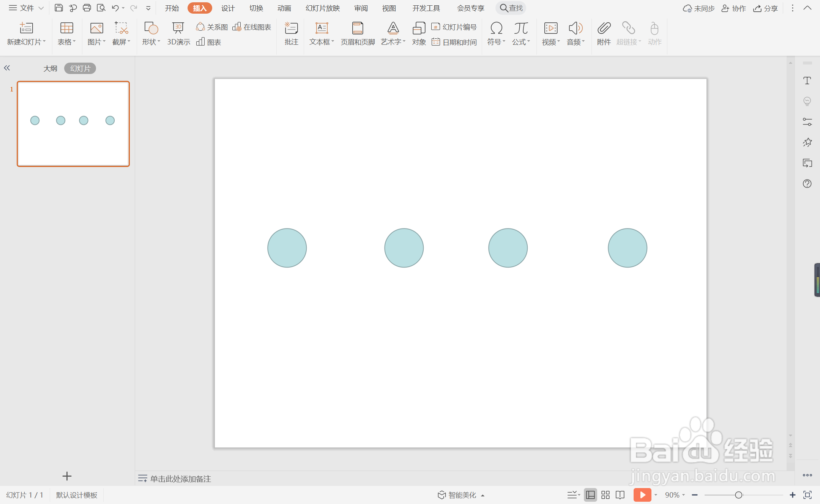Screen dimensions: 820x504
Task: Switch to normal view mode
Action: pyautogui.click(x=590, y=495)
